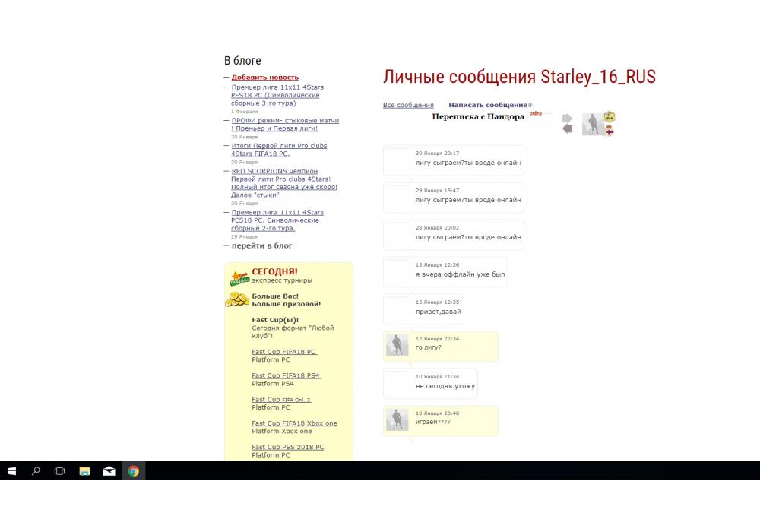Open 'Символические сборные 2-го тура' post
The height and width of the screenshot is (532, 760).
tap(277, 220)
